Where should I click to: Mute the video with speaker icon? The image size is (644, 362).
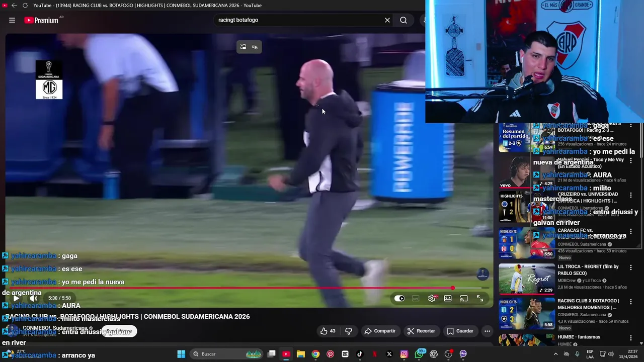click(x=33, y=298)
